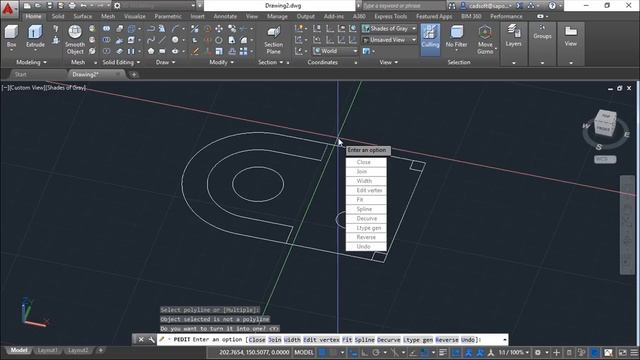Expand the Draw panel
The image size is (640, 360).
click(x=165, y=62)
